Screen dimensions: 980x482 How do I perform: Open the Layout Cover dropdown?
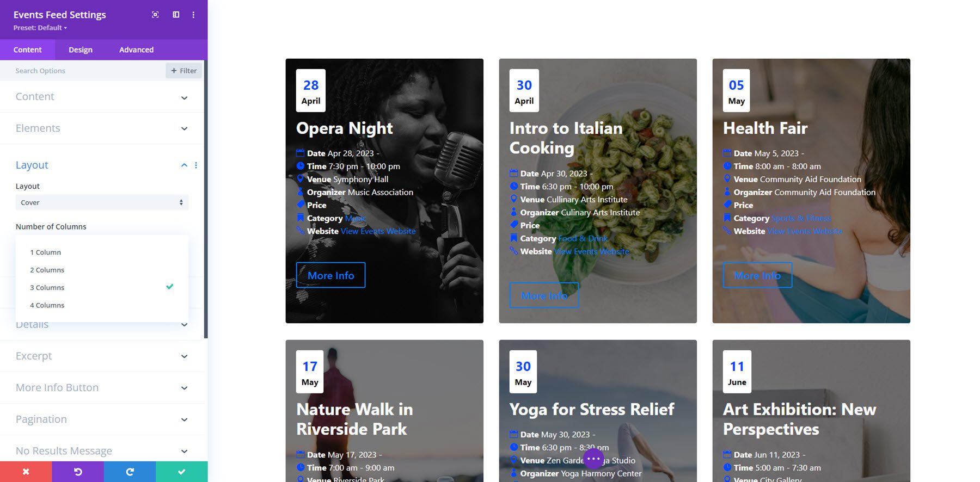click(x=102, y=202)
